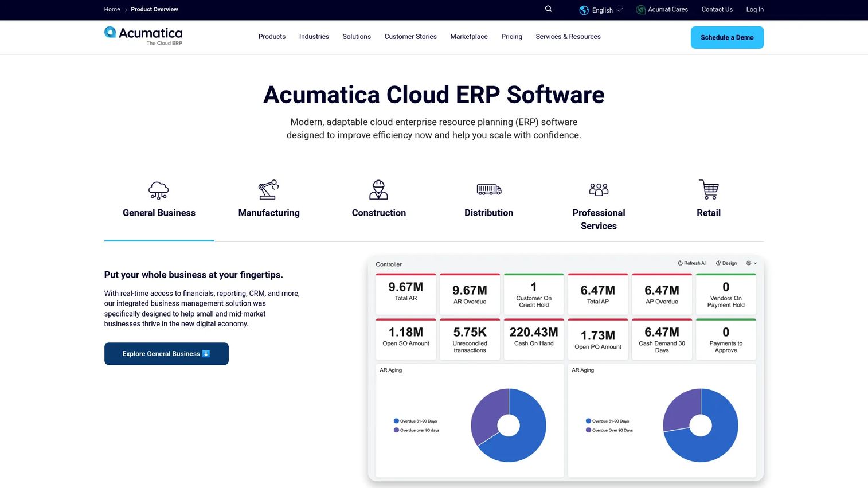Click the Product Overview breadcrumb text
Screen dimensions: 868x488
[154, 9]
